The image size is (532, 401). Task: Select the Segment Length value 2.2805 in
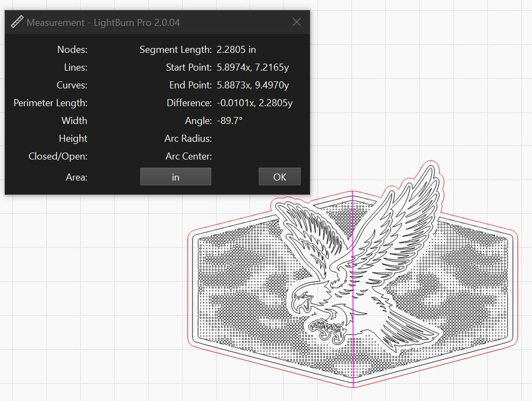click(x=236, y=49)
